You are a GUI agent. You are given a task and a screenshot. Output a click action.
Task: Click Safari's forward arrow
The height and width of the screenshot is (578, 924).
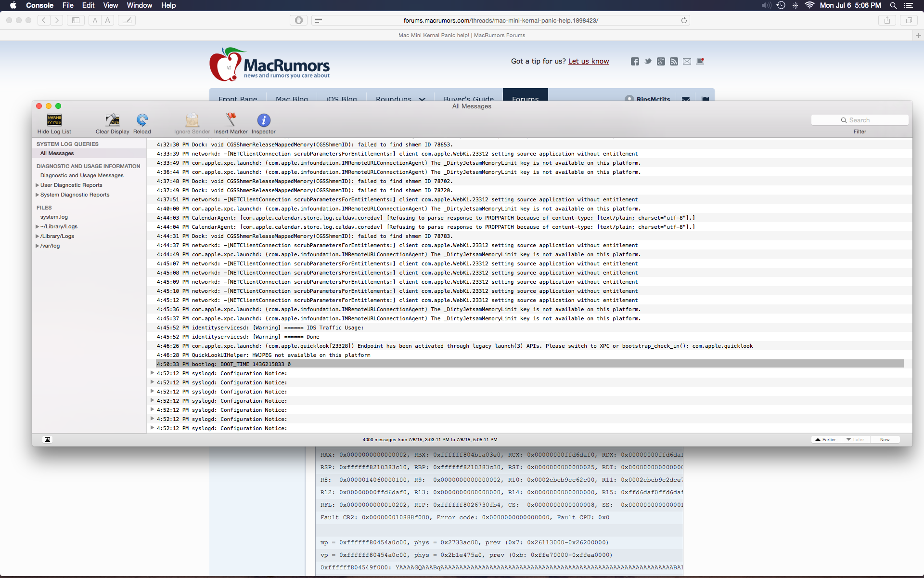pos(57,20)
